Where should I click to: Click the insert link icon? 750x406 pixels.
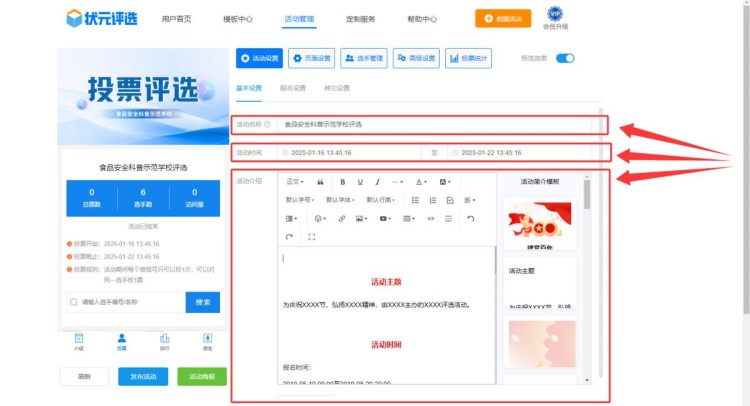pyautogui.click(x=342, y=218)
